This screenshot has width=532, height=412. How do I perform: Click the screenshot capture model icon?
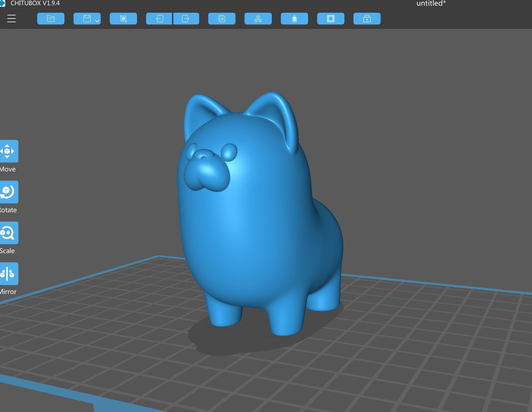click(123, 19)
